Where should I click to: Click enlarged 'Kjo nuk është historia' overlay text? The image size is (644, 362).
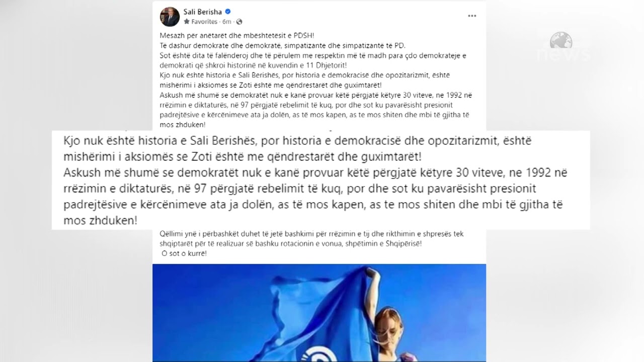tap(297, 149)
